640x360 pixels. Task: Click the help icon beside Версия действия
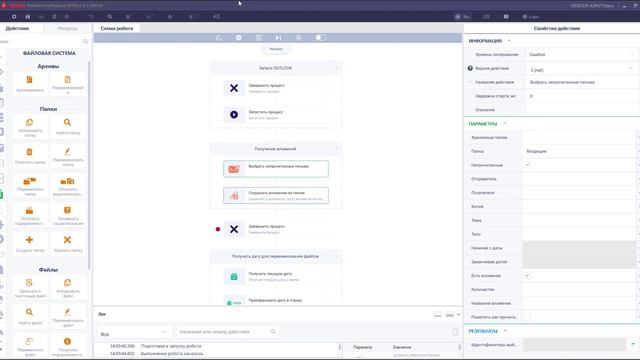tap(470, 68)
